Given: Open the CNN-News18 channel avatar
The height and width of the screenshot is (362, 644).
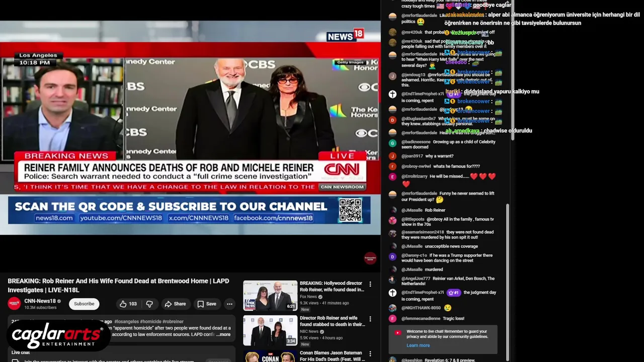Looking at the screenshot, I should 14,304.
